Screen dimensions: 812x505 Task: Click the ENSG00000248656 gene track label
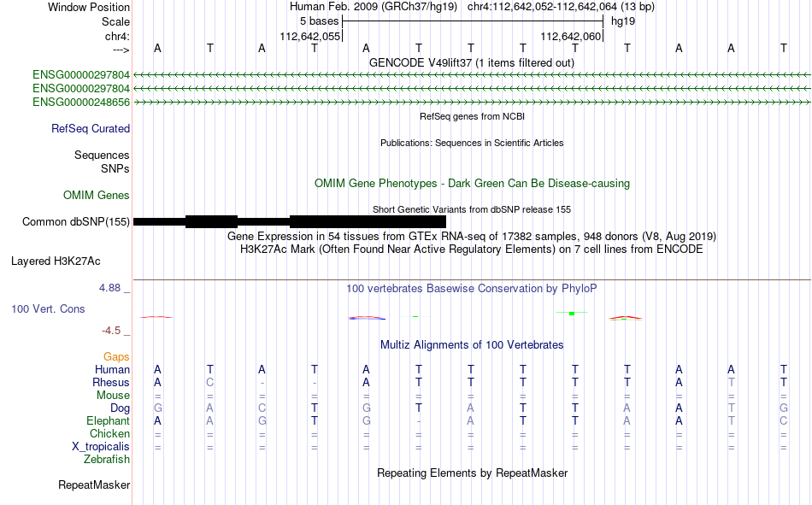tap(81, 102)
